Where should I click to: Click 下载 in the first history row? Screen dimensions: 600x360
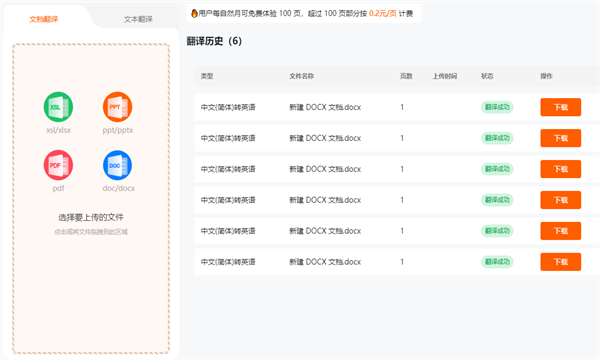[561, 107]
